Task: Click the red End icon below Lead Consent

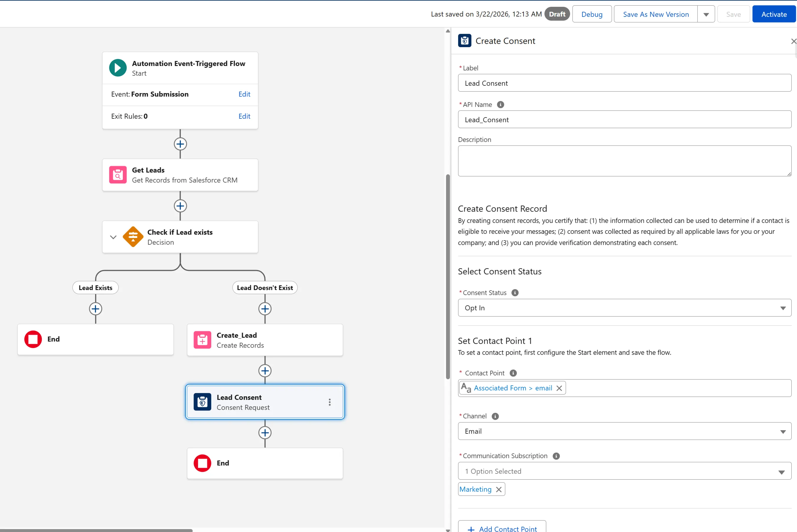Action: (x=202, y=463)
